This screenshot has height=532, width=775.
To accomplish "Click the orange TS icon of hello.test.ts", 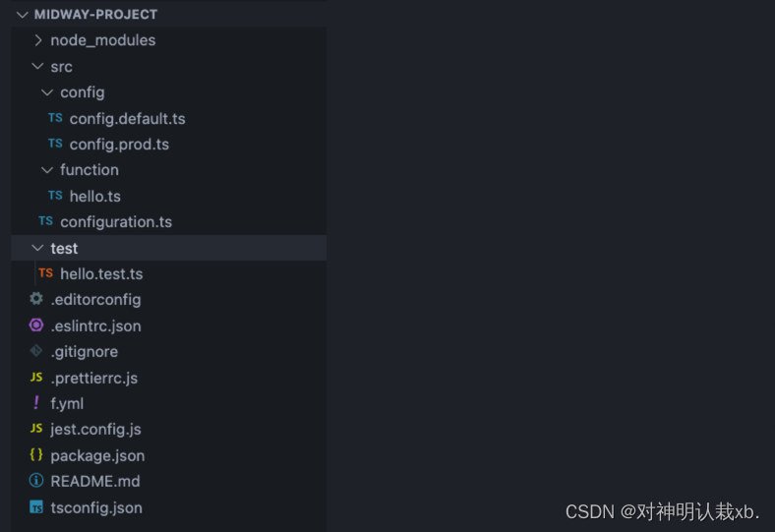I will pyautogui.click(x=45, y=273).
